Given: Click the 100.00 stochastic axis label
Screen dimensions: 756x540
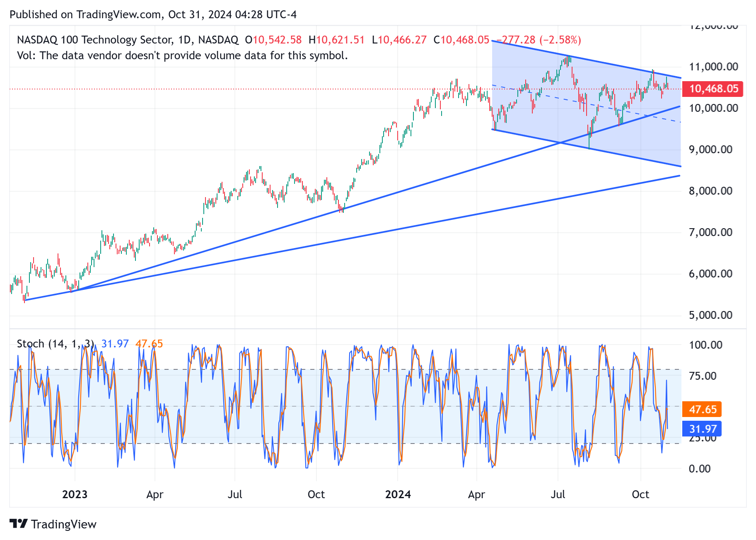Looking at the screenshot, I should 705,345.
